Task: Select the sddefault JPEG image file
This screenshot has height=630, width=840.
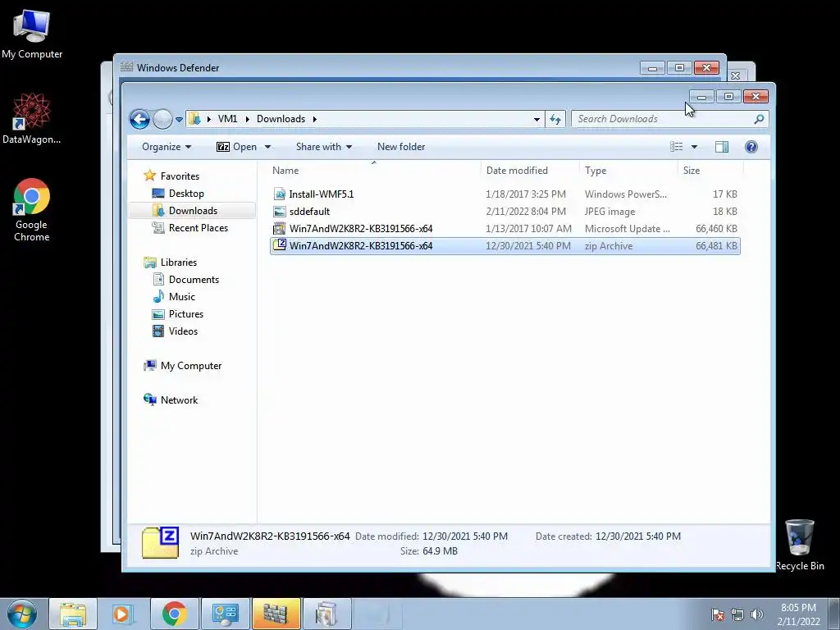Action: pyautogui.click(x=505, y=212)
